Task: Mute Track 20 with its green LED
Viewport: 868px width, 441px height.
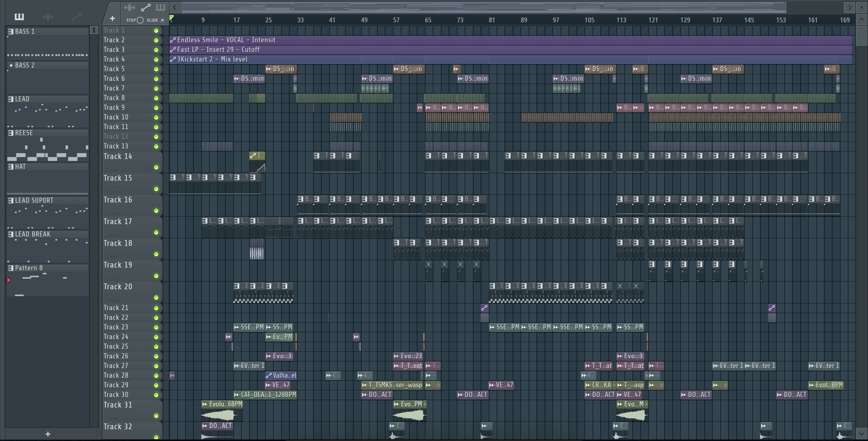Action: [x=156, y=297]
